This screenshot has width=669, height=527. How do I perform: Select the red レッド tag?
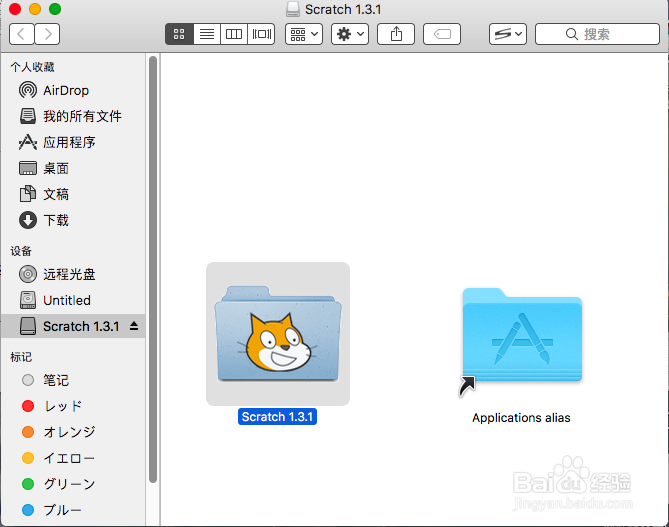[x=73, y=406]
